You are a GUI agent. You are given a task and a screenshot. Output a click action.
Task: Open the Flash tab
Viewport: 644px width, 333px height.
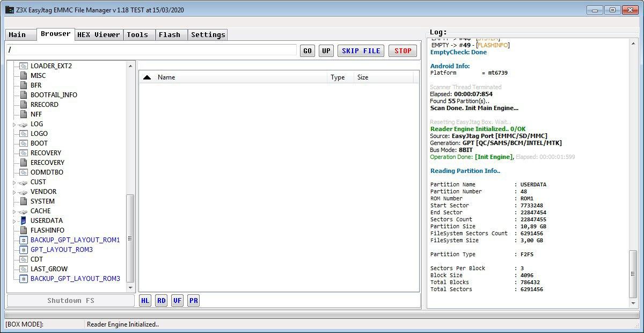click(170, 35)
